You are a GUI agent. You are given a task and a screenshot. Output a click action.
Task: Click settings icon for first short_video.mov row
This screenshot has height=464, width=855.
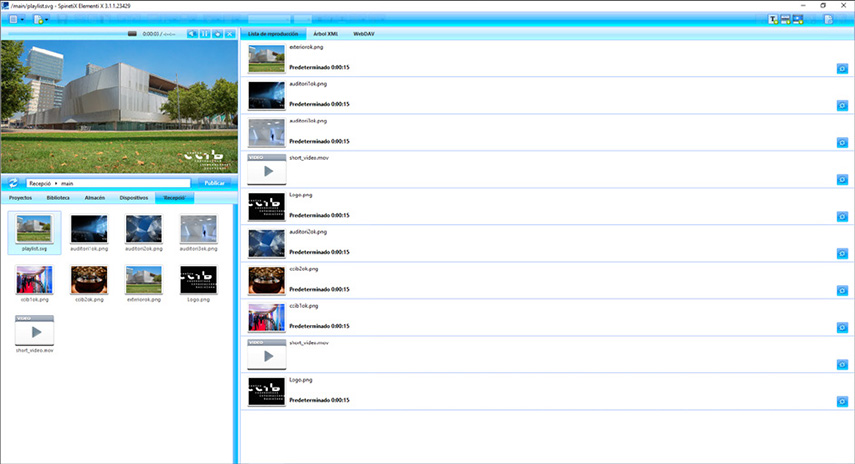click(842, 179)
